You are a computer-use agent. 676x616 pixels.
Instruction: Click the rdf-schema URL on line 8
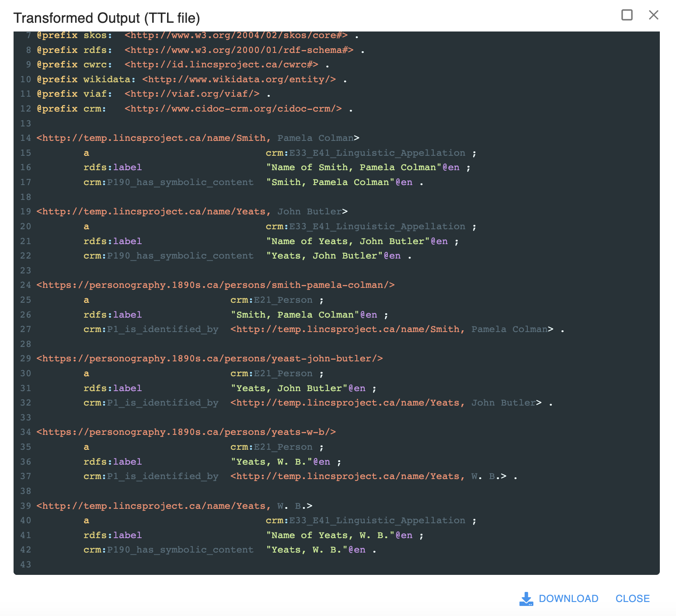[x=239, y=50]
